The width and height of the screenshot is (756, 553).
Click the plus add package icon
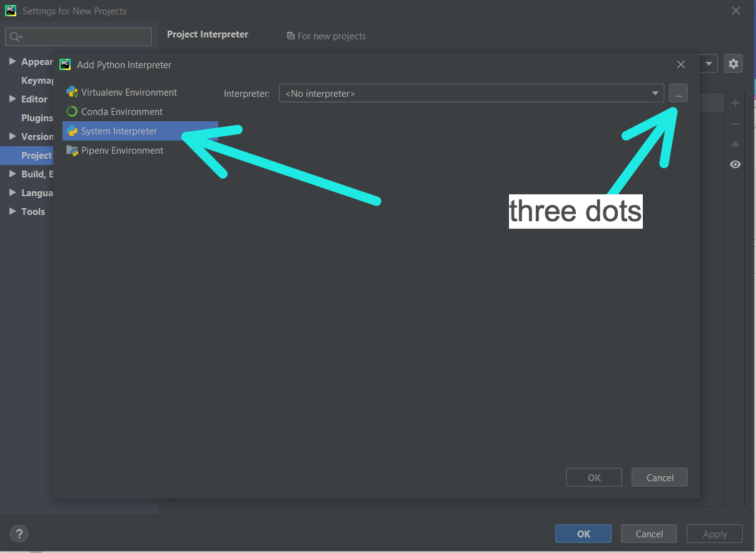735,103
